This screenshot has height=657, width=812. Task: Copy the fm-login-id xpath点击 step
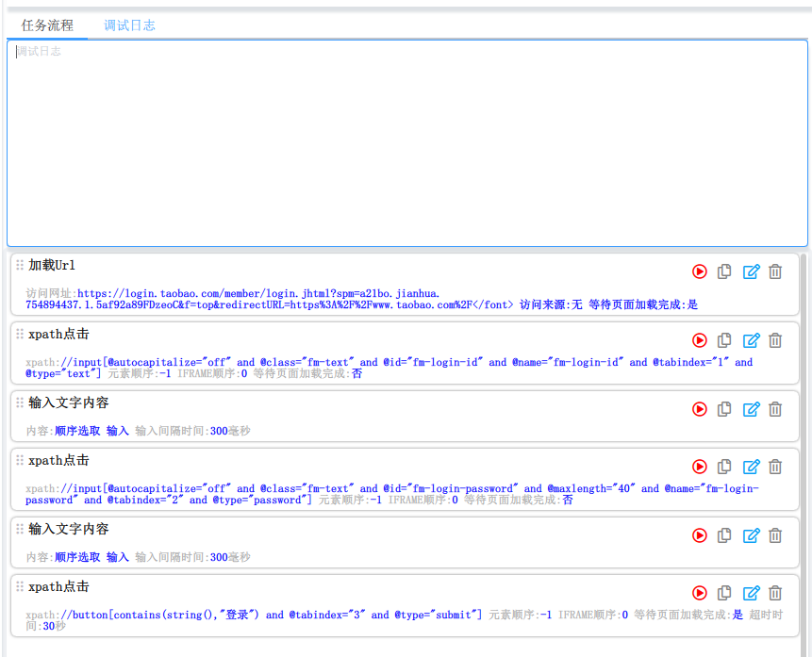click(724, 340)
